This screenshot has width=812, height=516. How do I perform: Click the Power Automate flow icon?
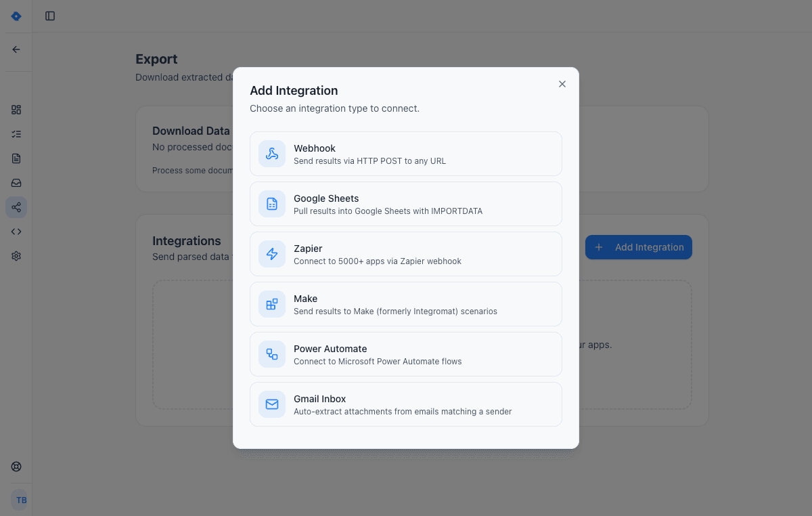(271, 354)
